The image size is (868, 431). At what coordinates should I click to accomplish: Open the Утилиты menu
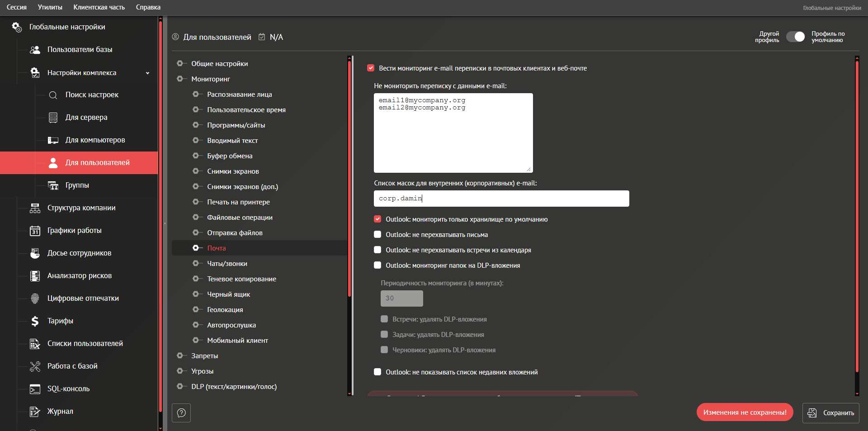(x=50, y=7)
